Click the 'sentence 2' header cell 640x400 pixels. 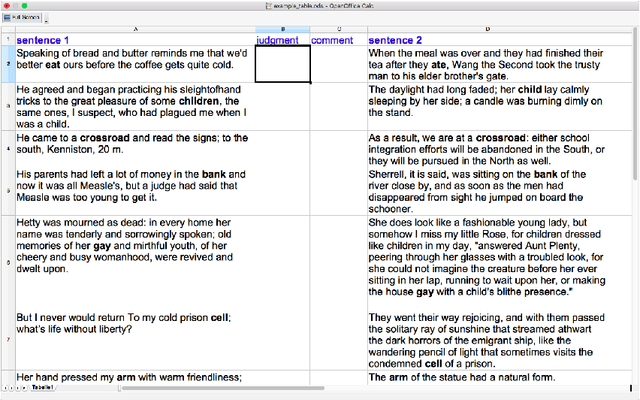pyautogui.click(x=500, y=40)
